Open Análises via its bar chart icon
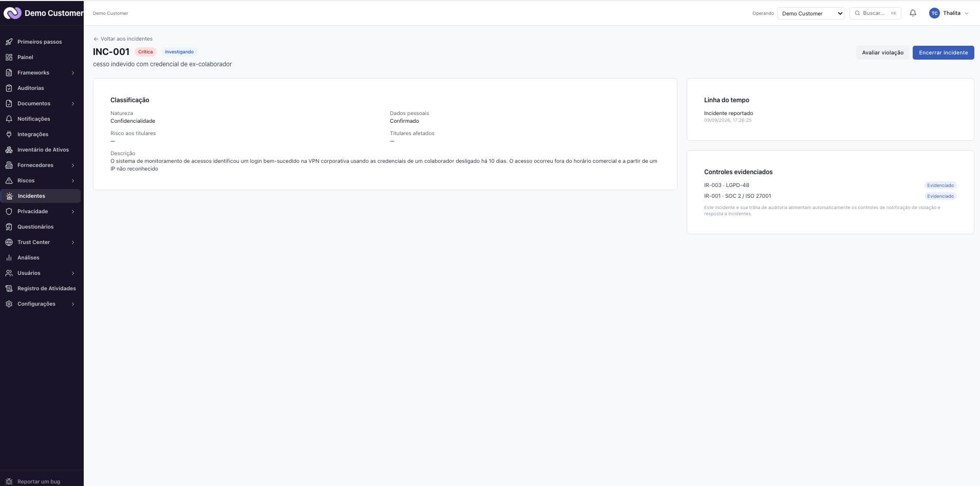 click(x=9, y=257)
